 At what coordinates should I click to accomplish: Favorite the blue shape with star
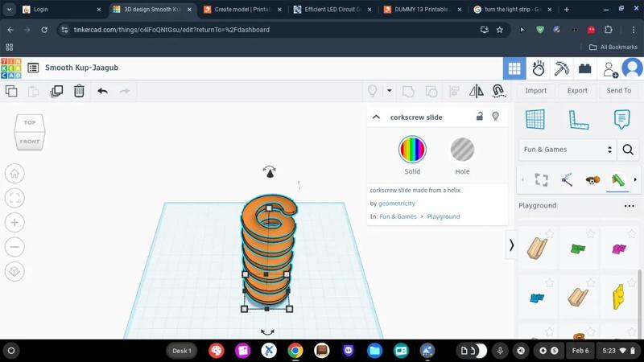[x=549, y=283]
